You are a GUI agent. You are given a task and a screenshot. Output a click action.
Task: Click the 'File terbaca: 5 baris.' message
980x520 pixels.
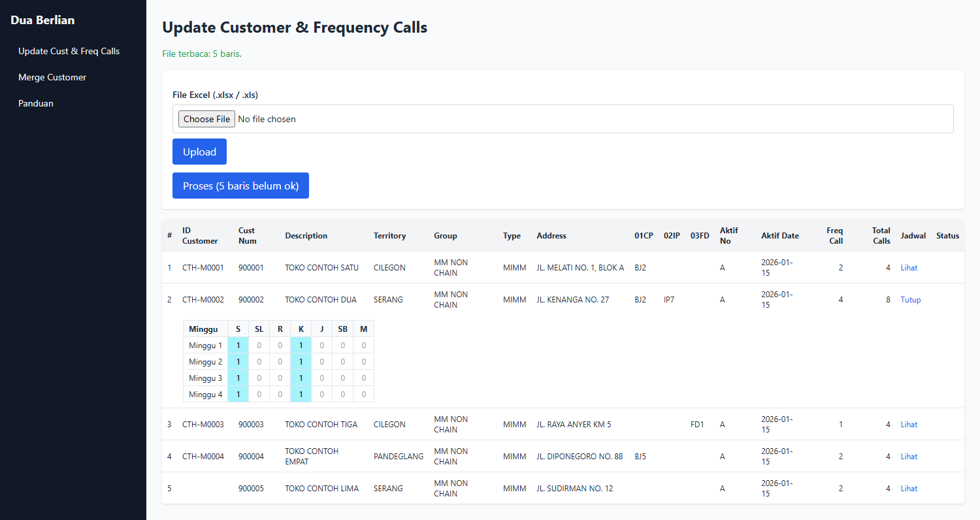tap(202, 54)
